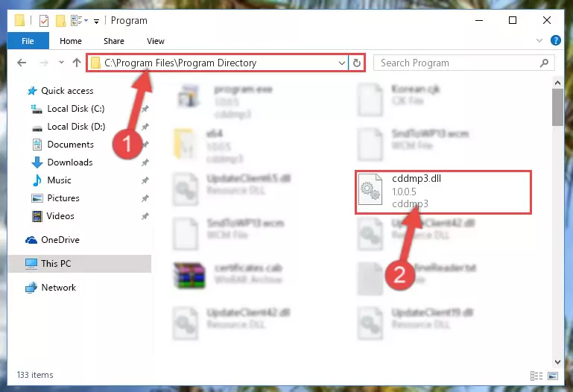Click the pin icon beside Pictures
The image size is (573, 392).
click(145, 198)
